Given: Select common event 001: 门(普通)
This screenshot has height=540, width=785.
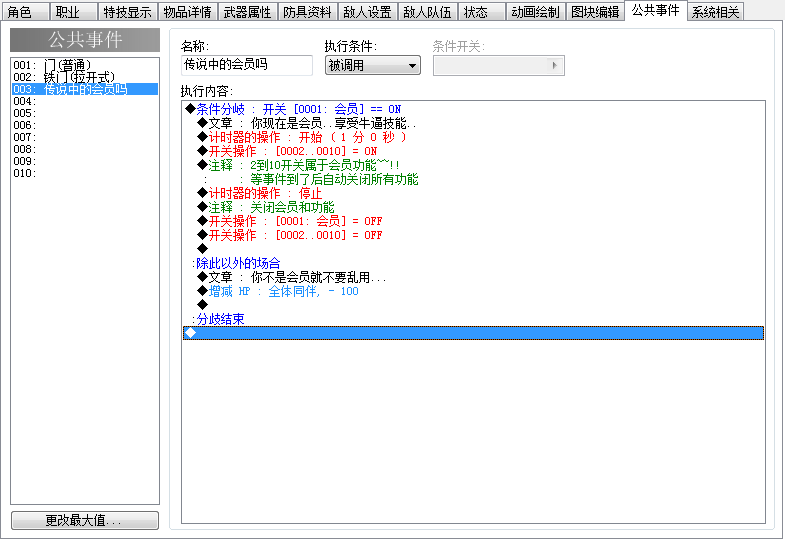Looking at the screenshot, I should coord(85,65).
